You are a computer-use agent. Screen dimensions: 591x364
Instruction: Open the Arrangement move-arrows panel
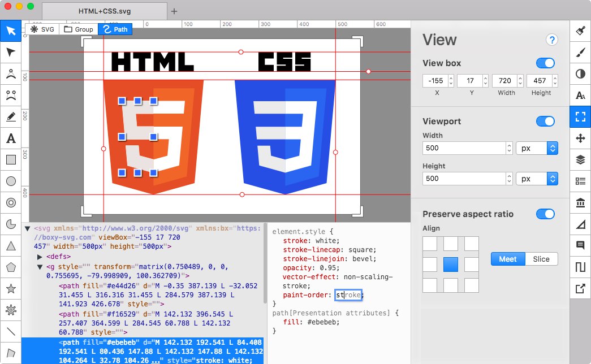[x=580, y=138]
